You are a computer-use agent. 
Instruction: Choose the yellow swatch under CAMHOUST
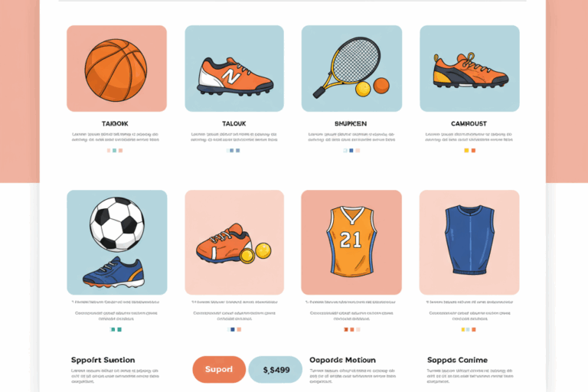point(466,150)
